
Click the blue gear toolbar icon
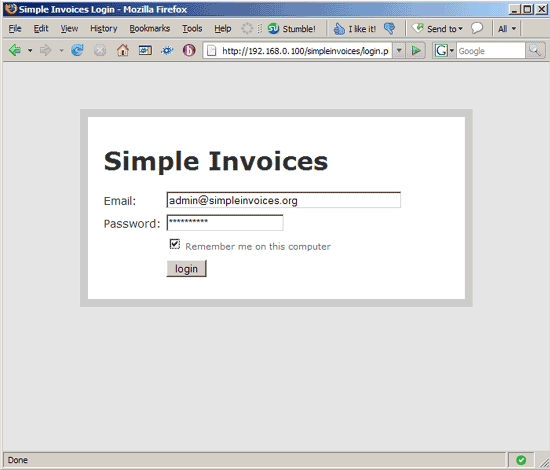click(167, 51)
